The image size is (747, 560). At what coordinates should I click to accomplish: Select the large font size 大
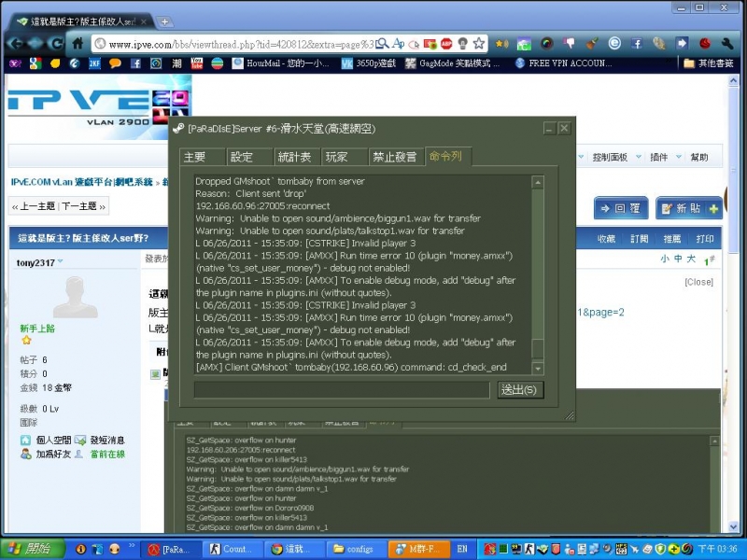click(691, 259)
